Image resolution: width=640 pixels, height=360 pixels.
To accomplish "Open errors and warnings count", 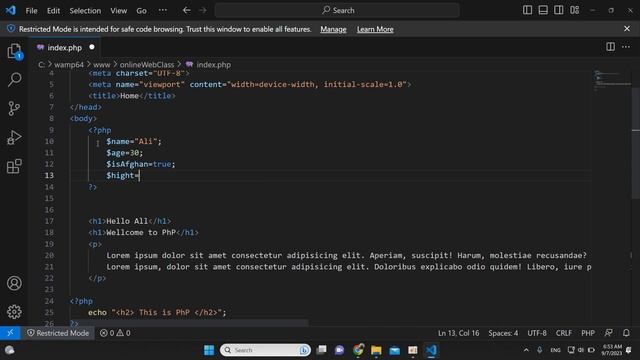I will pyautogui.click(x=115, y=333).
